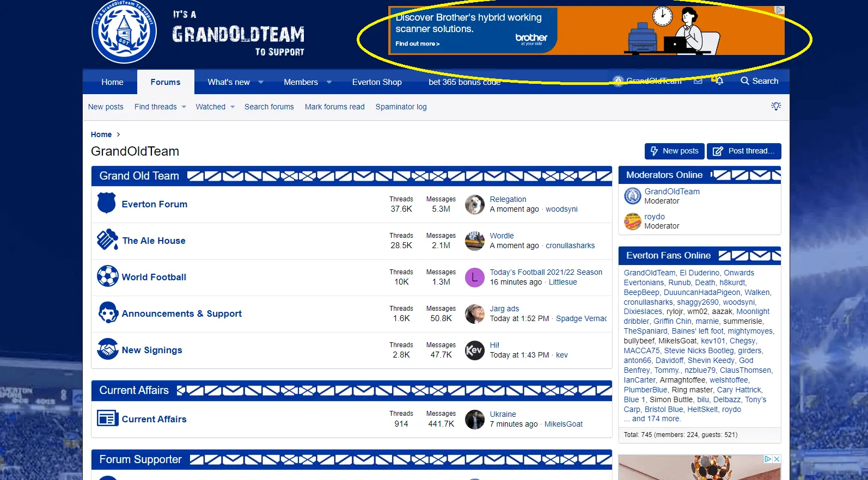Toggle the lightbulb style switcher
The image size is (868, 480).
776,106
